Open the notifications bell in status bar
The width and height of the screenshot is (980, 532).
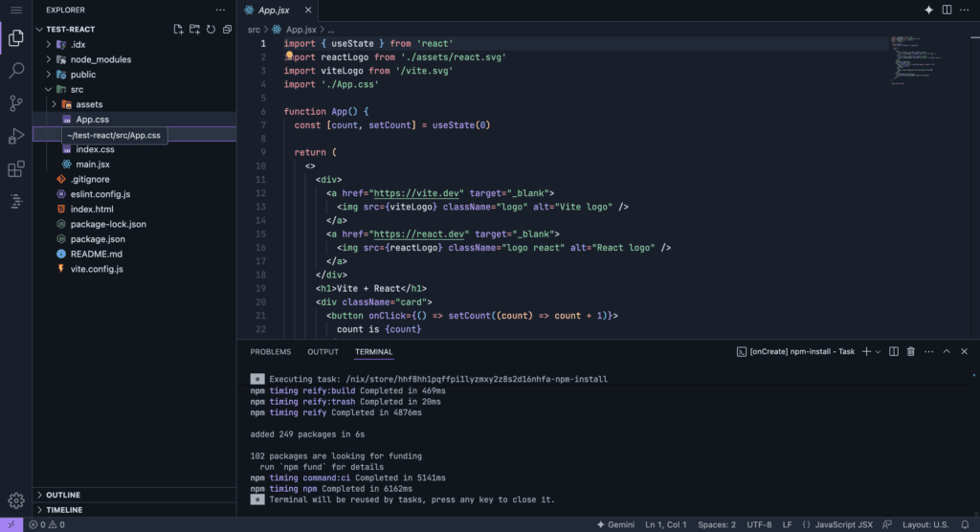965,525
